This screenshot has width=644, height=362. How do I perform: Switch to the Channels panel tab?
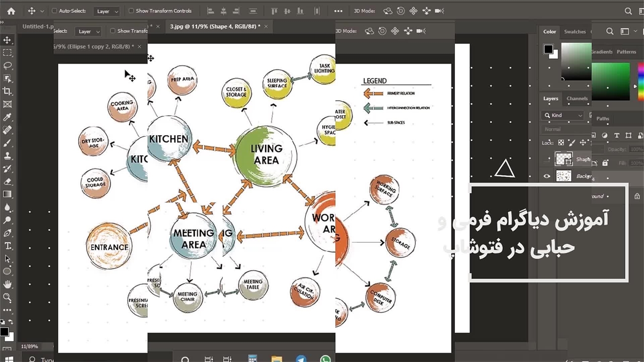click(x=577, y=99)
